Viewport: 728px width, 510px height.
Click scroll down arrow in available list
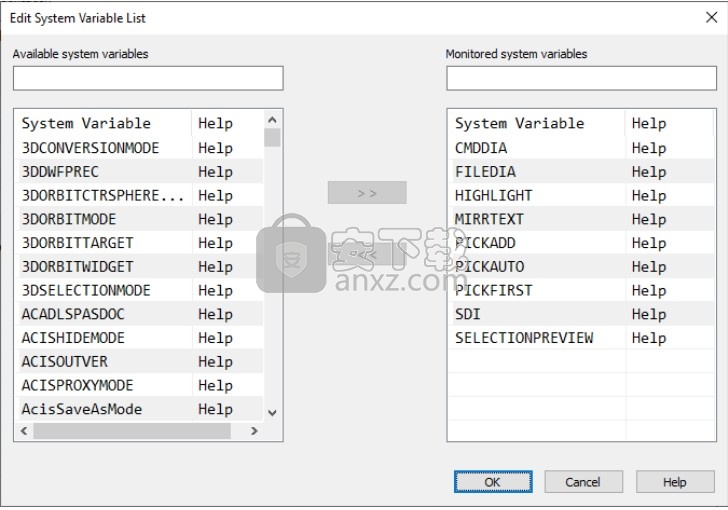point(273,412)
